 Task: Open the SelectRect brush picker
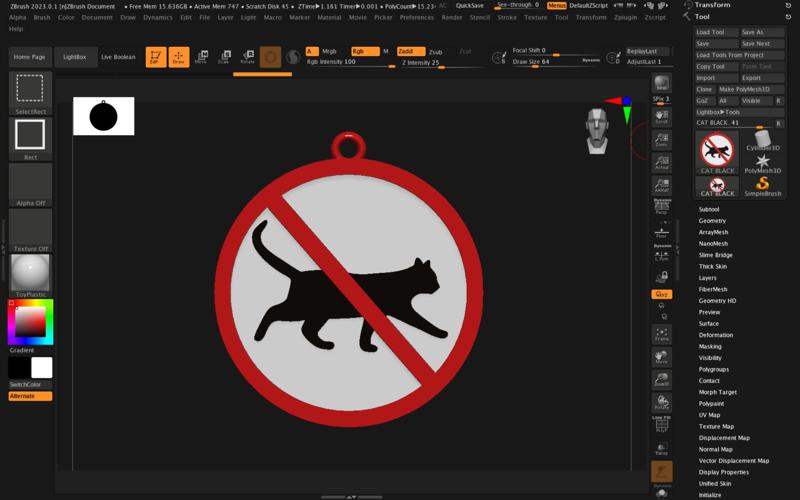[30, 91]
